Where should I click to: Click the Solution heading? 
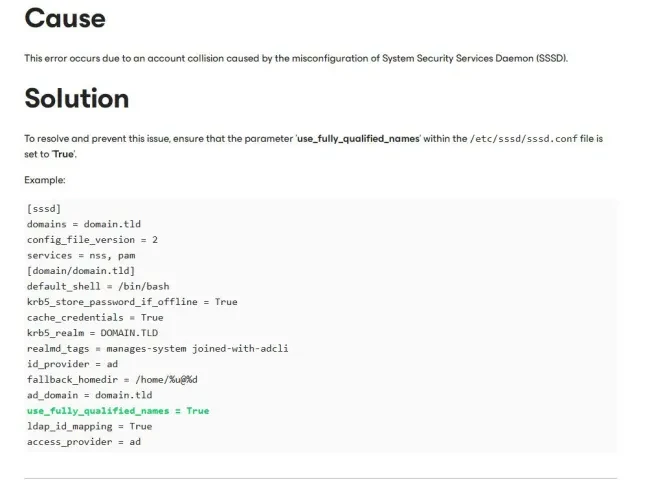point(78,98)
